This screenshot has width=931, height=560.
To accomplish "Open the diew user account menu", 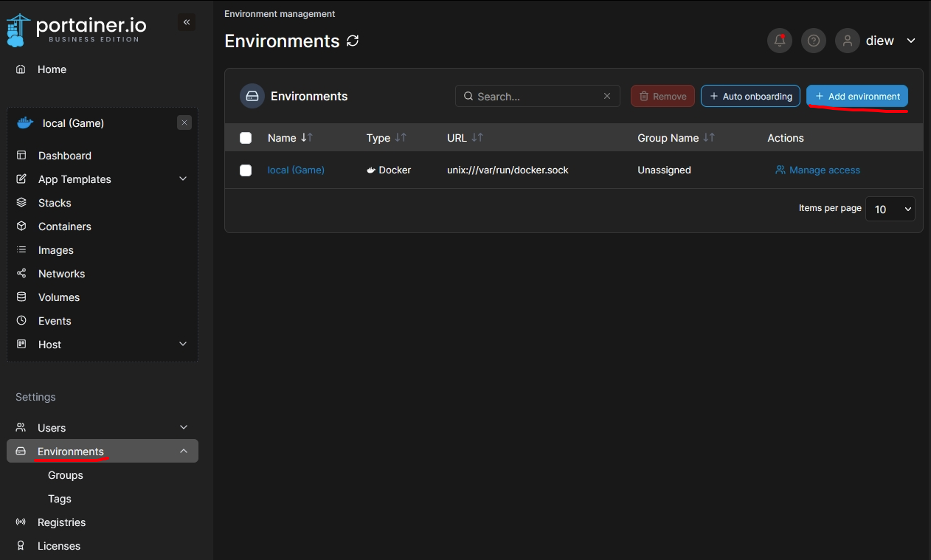I will 879,41.
